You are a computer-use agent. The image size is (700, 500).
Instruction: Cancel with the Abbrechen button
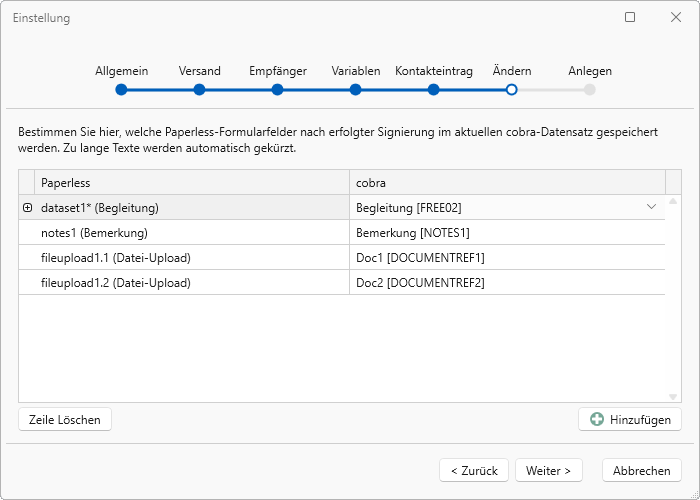click(x=642, y=471)
